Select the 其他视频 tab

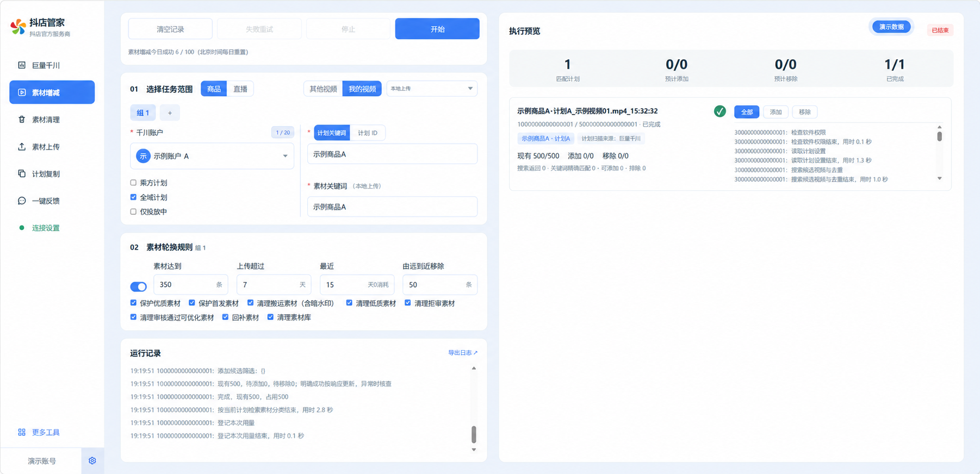click(323, 89)
